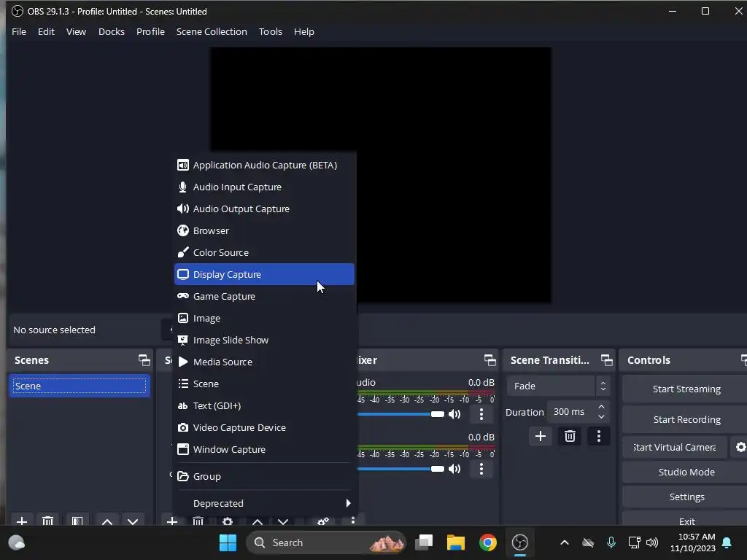Show hidden system tray icons
Viewport: 747px width, 560px height.
565,542
